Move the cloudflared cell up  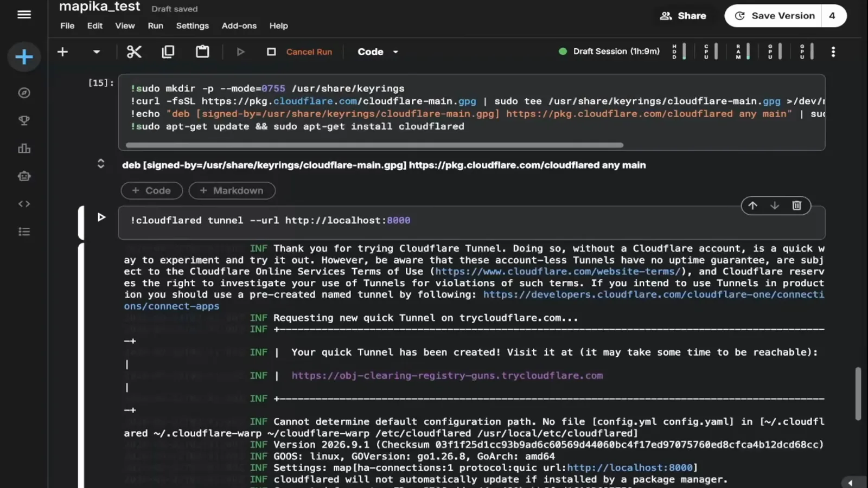tap(753, 206)
